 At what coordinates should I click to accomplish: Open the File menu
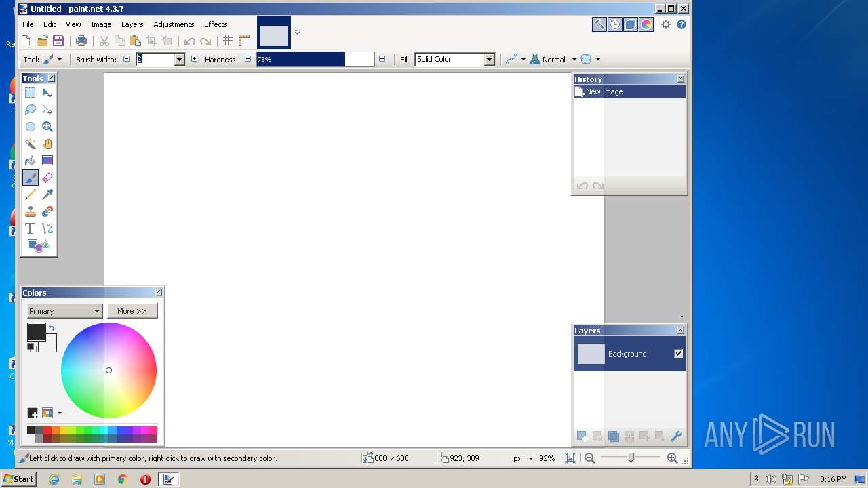pyautogui.click(x=28, y=24)
